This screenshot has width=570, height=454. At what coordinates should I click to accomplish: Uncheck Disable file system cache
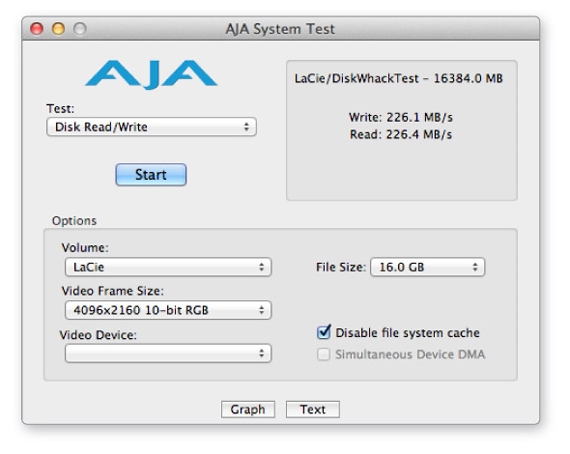[x=324, y=333]
